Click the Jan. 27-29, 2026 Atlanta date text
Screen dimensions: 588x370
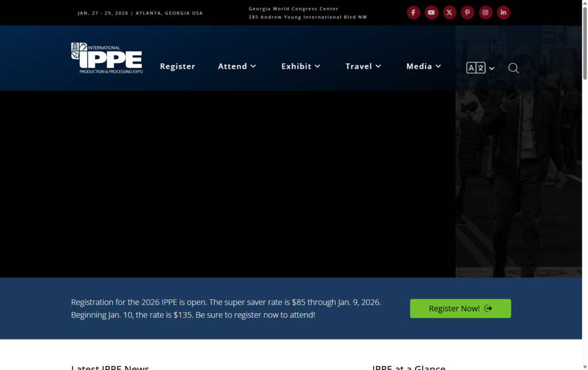coord(140,13)
